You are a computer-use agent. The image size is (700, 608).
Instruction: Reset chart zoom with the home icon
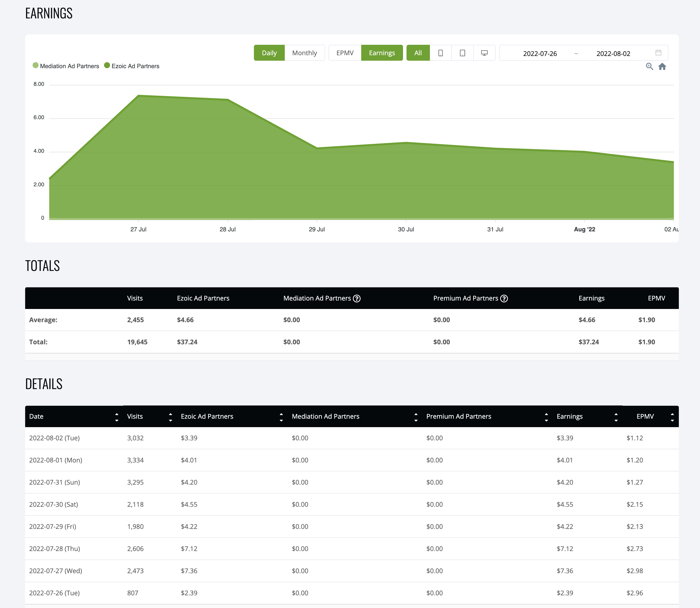pyautogui.click(x=662, y=66)
